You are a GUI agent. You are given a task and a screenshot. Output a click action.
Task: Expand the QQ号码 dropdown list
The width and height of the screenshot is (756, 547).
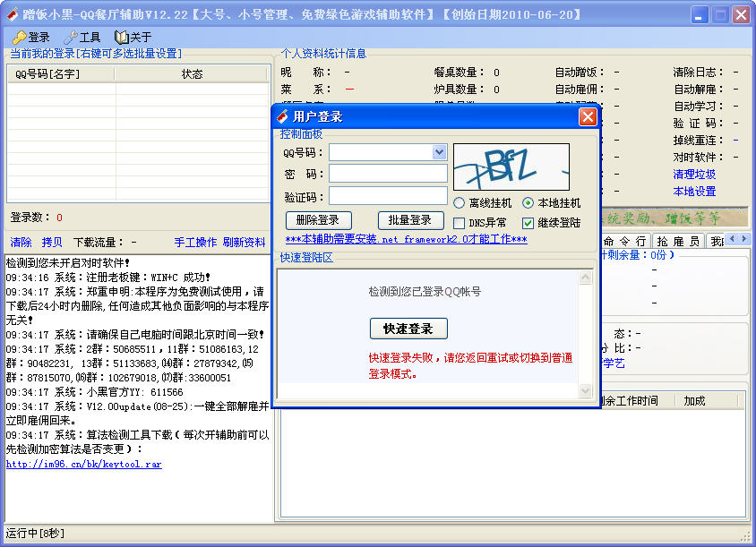tap(439, 152)
